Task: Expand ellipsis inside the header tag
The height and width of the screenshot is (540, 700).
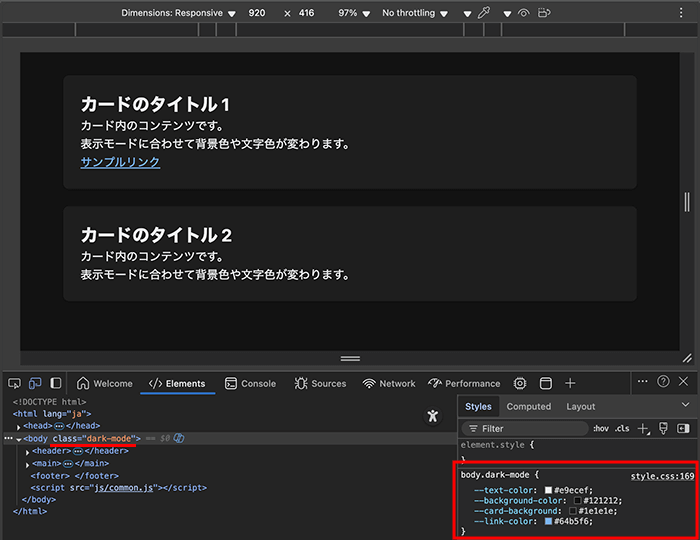Action: [78, 451]
